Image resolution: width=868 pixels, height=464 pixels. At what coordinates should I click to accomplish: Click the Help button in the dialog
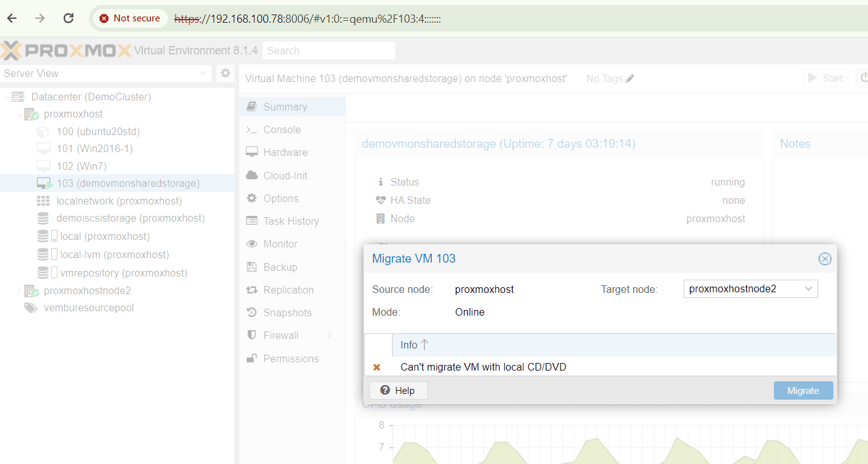(x=398, y=391)
